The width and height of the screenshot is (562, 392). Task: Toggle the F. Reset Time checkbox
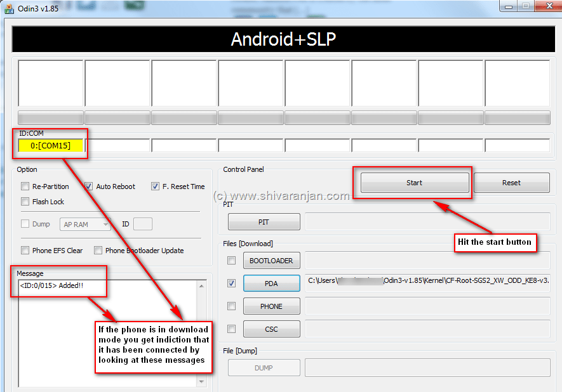coord(155,186)
